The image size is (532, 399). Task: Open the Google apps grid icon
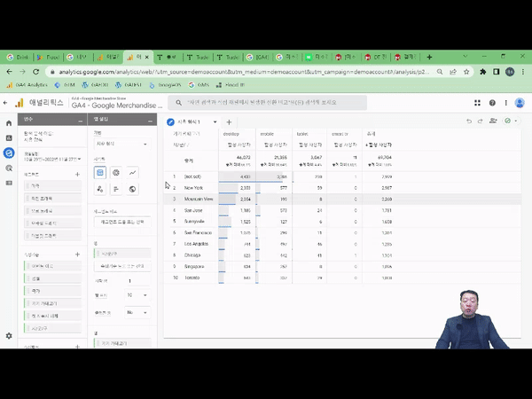tap(478, 103)
